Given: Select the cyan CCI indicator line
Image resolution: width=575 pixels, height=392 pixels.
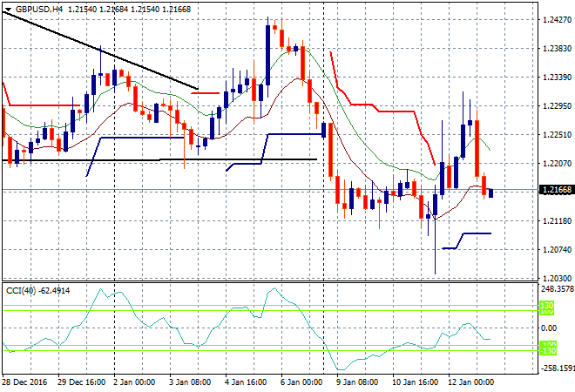Looking at the screenshot, I should (247, 329).
